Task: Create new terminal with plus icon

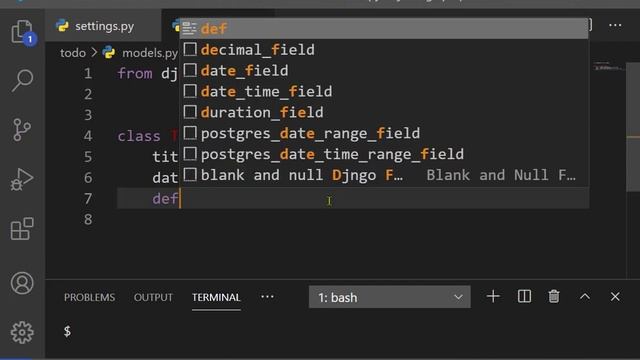Action: [493, 297]
